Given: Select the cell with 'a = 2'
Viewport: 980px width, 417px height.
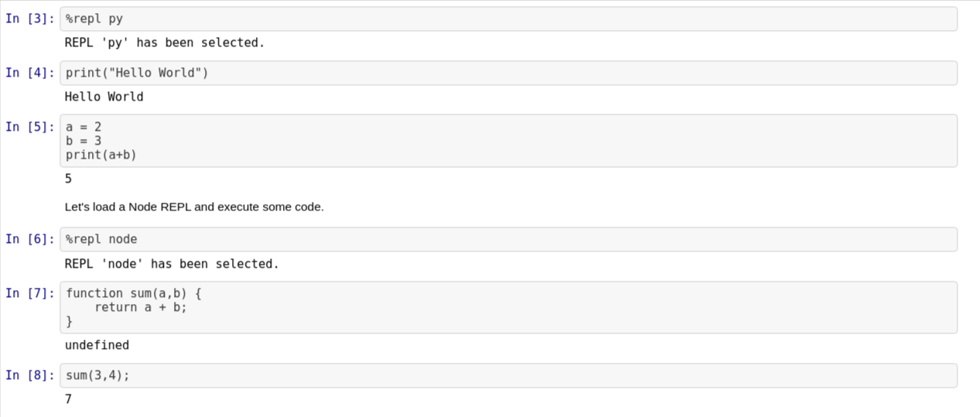Looking at the screenshot, I should point(508,141).
